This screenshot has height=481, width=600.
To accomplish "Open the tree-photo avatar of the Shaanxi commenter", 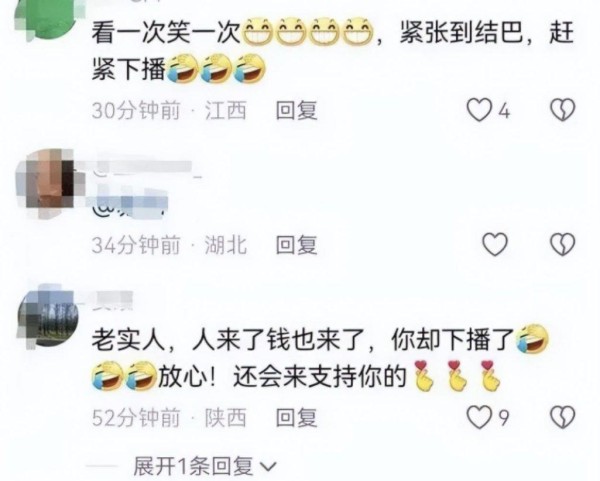I will pyautogui.click(x=48, y=315).
